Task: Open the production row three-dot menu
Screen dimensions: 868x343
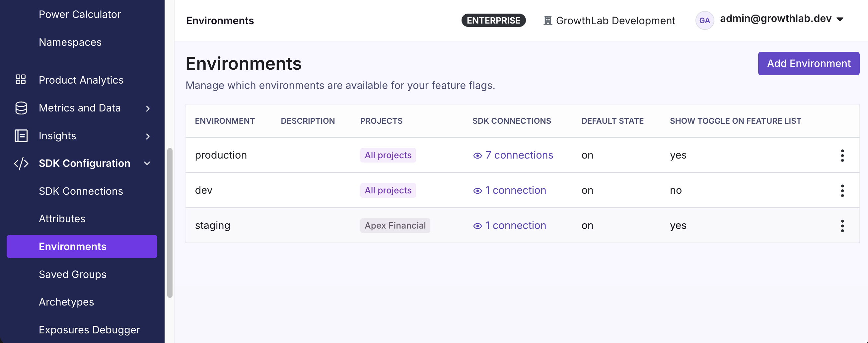Action: point(842,155)
